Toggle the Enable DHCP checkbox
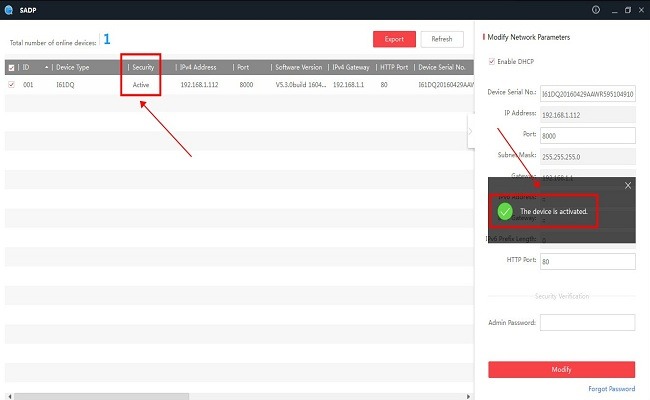Image resolution: width=650 pixels, height=400 pixels. coord(490,63)
